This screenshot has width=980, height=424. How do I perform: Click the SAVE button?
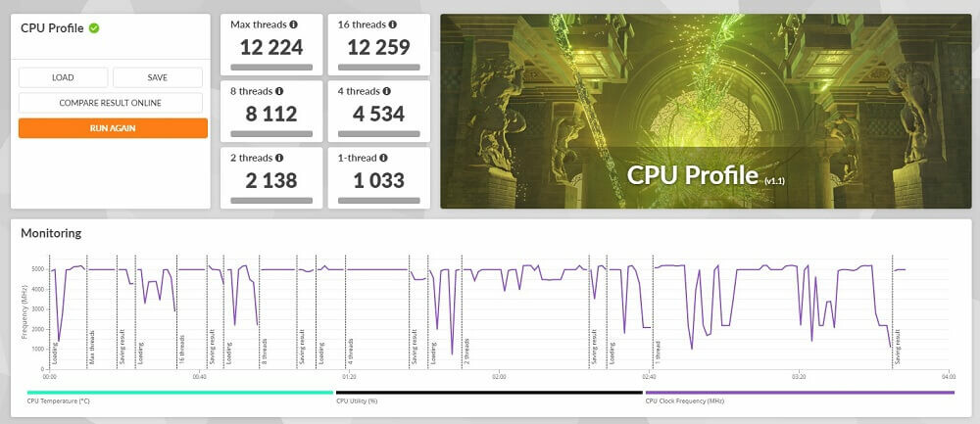click(x=157, y=77)
